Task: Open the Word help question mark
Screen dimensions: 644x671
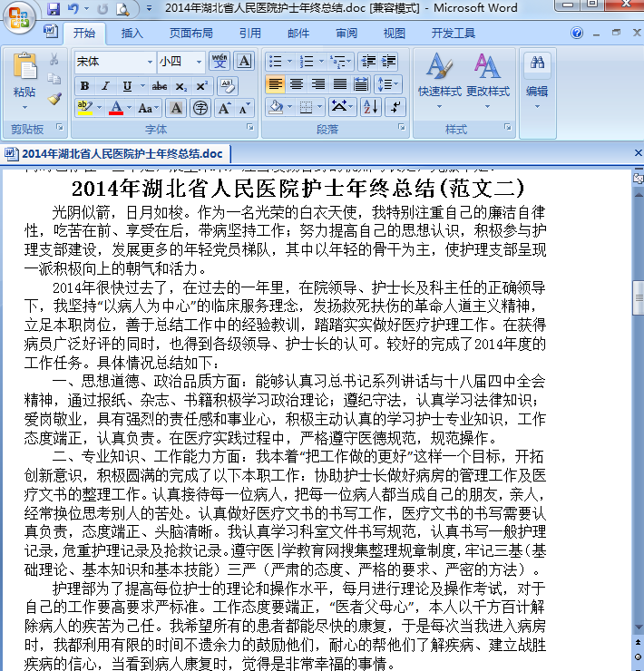Action: click(x=577, y=33)
